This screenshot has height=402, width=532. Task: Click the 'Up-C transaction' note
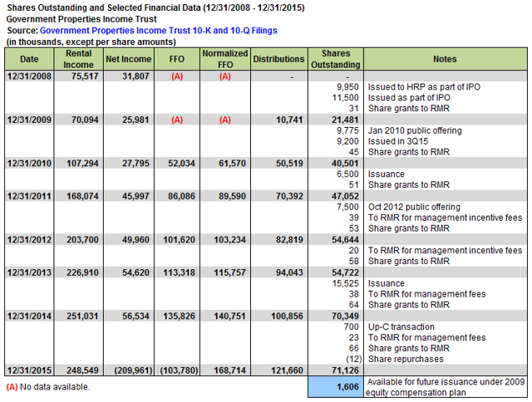(401, 326)
